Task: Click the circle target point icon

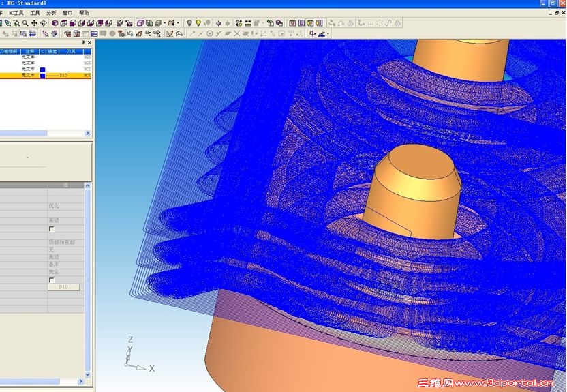Action: click(210, 33)
